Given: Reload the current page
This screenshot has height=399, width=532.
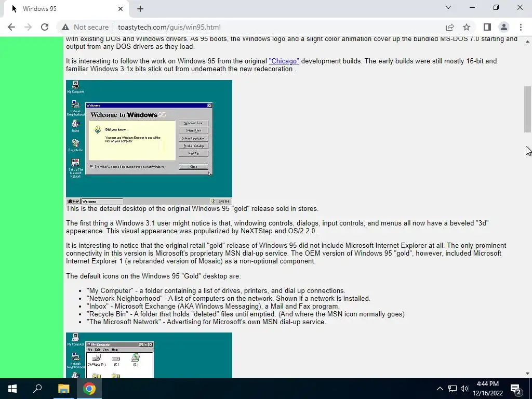Looking at the screenshot, I should [x=45, y=27].
